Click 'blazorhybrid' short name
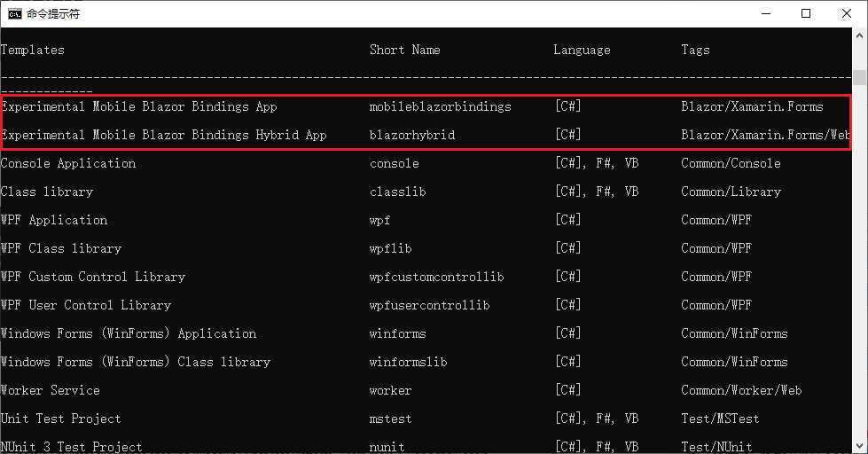Viewport: 868px width, 454px height. (412, 135)
